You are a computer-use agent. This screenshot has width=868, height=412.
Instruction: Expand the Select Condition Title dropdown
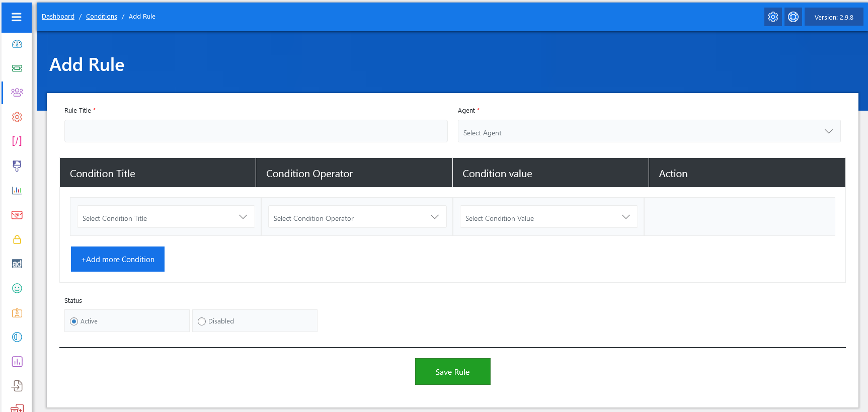click(x=166, y=217)
